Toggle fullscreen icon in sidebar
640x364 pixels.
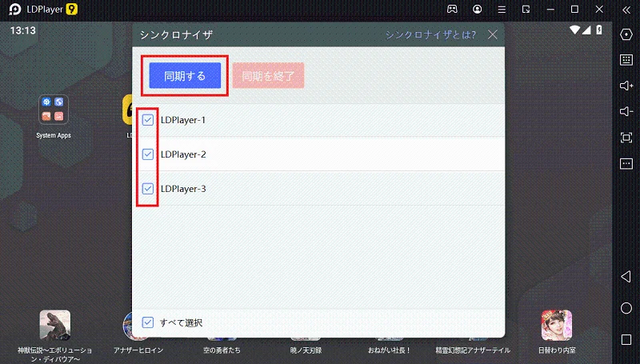[626, 138]
